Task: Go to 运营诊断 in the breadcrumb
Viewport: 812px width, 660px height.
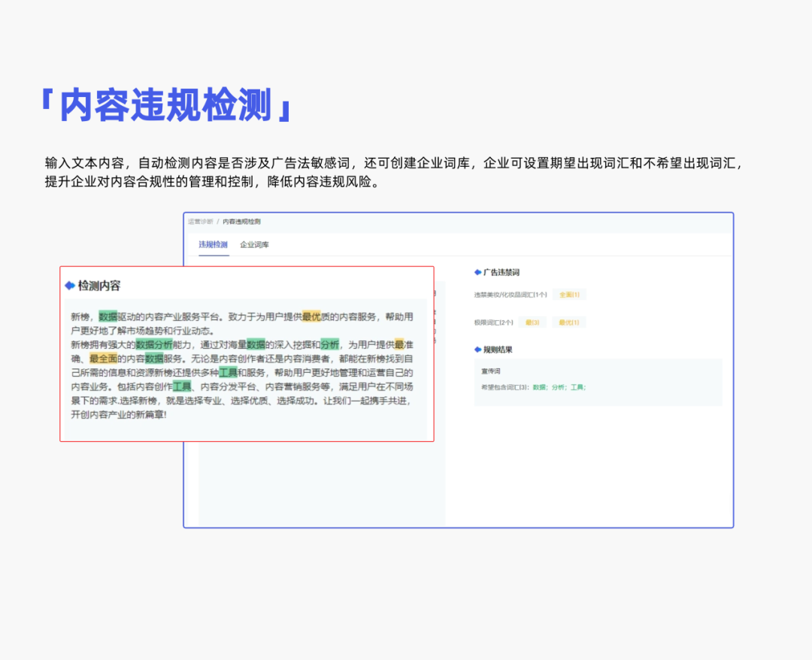Action: pyautogui.click(x=201, y=222)
